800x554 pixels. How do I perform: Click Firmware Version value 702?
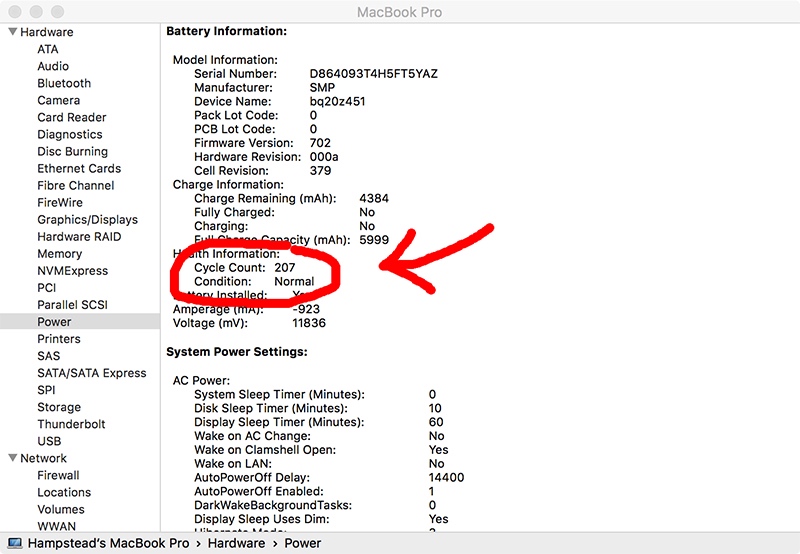[x=320, y=143]
